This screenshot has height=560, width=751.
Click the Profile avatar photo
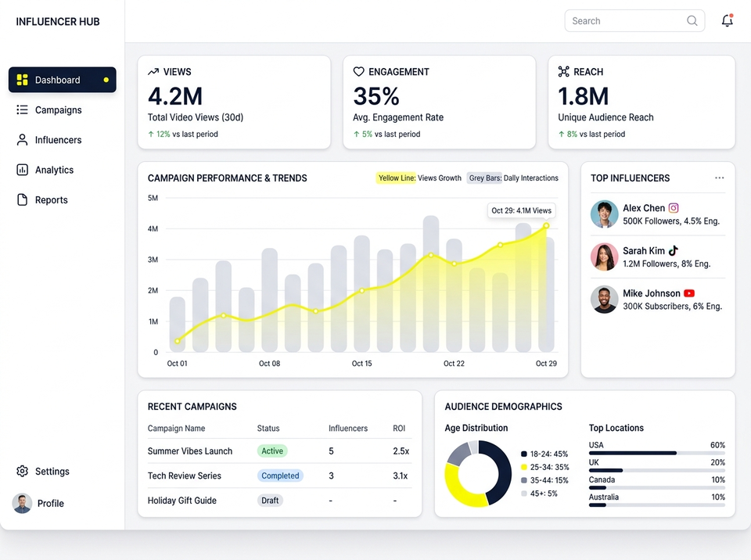tap(22, 504)
